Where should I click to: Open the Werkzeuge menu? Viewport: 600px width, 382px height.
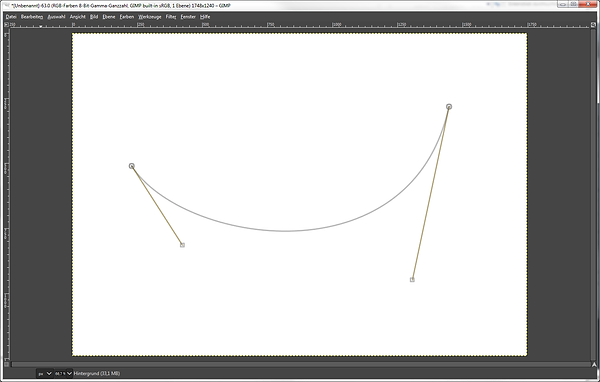tap(150, 17)
